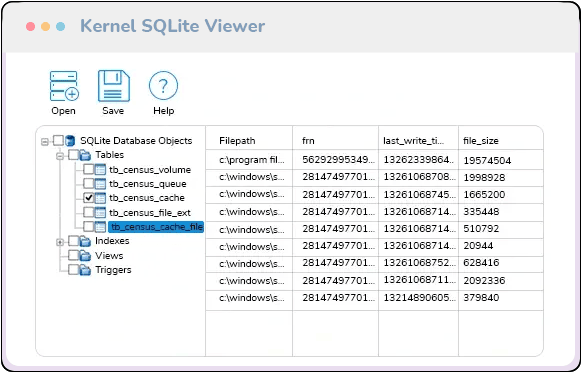Select the c:\program fil... filepath cell
581x372 pixels.
coord(252,160)
